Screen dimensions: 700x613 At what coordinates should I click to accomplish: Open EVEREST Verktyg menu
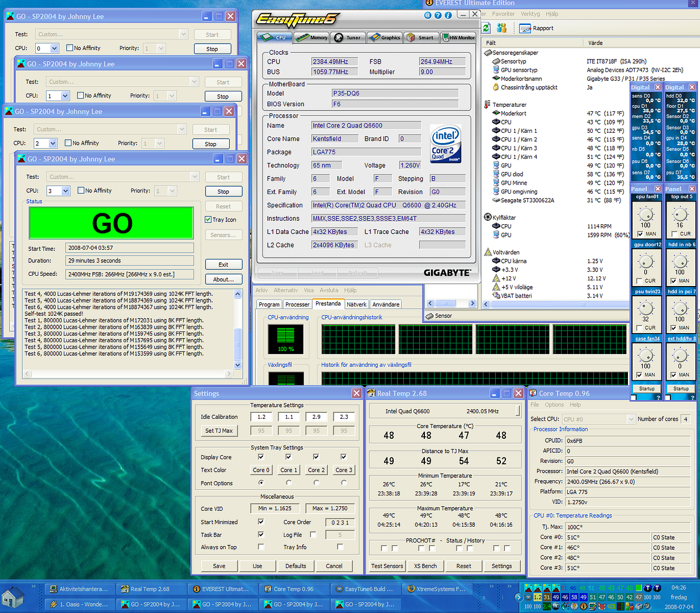coord(530,14)
